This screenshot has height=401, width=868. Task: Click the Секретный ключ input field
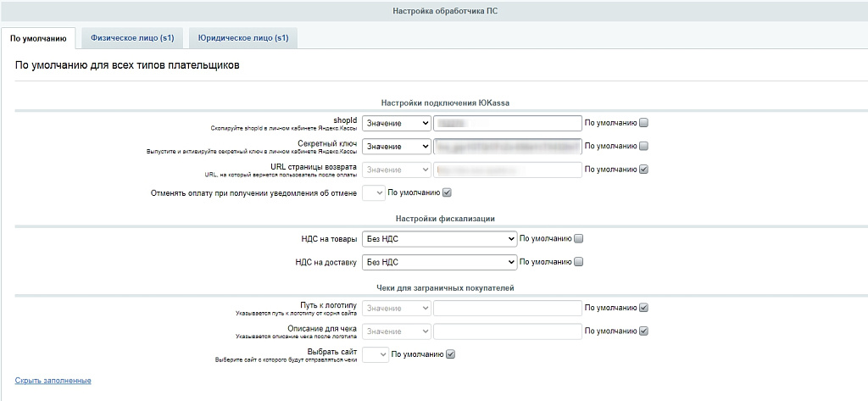[507, 146]
